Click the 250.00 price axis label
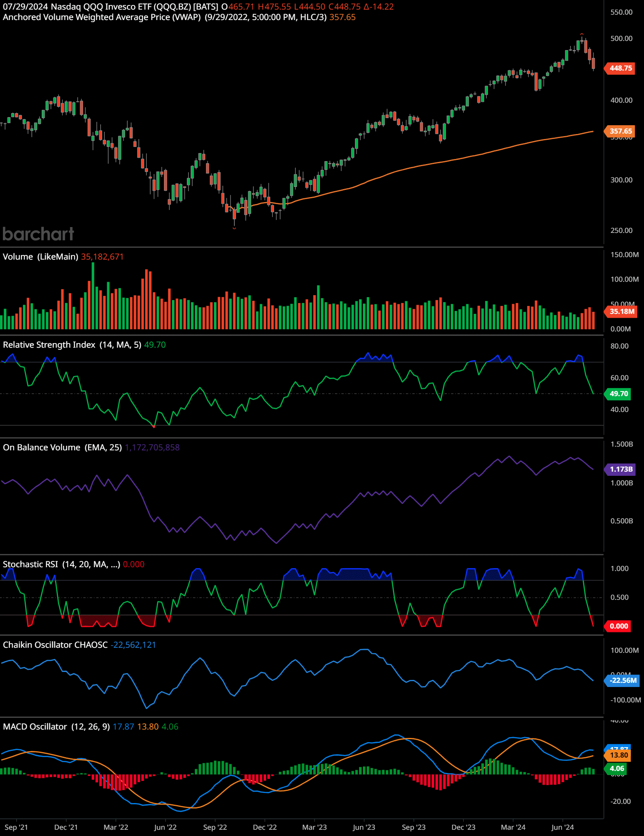Screen dimensions: 644x836 tap(621, 230)
